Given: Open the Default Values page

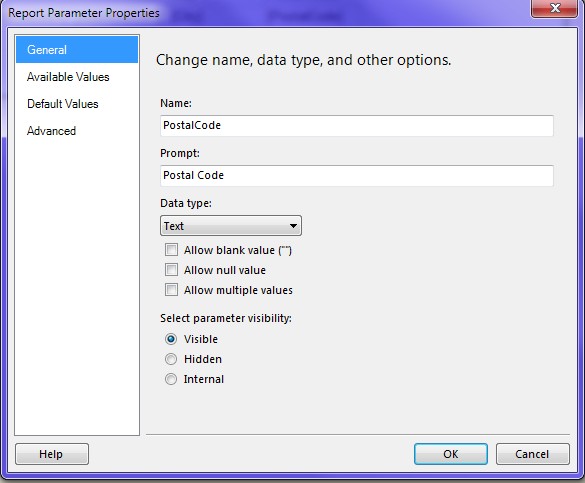Looking at the screenshot, I should click(x=63, y=104).
